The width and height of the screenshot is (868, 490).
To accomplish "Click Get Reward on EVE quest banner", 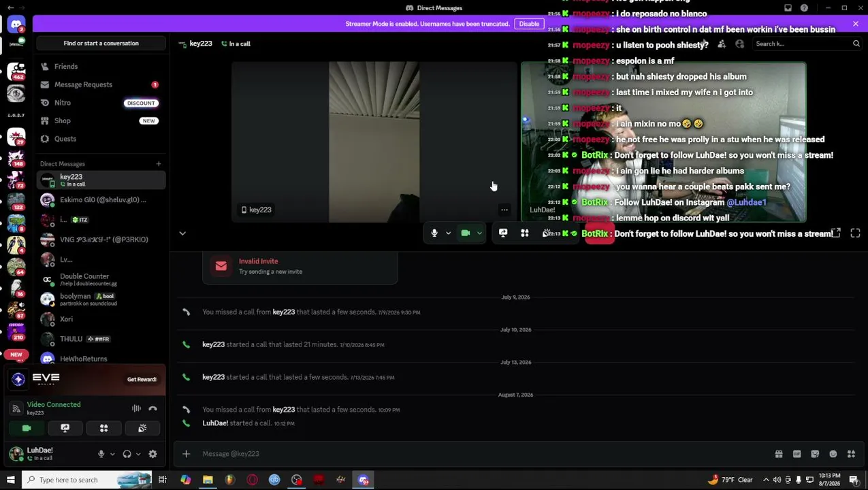I will click(x=142, y=379).
